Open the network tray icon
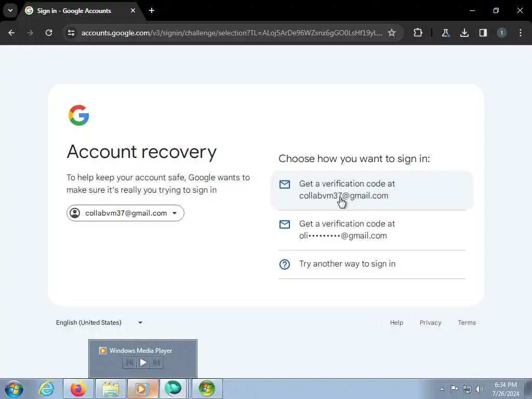Image resolution: width=532 pixels, height=399 pixels. click(467, 389)
